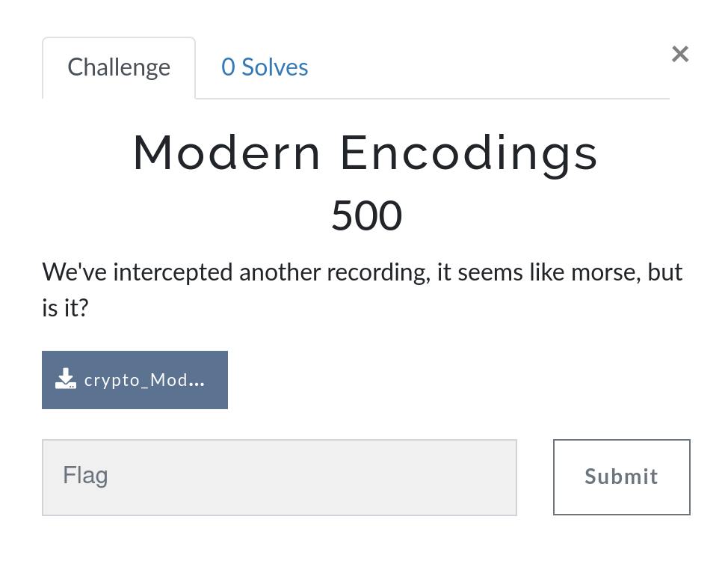This screenshot has height=567, width=728.
Task: Click the 'Flag' placeholder text
Action: tap(85, 476)
